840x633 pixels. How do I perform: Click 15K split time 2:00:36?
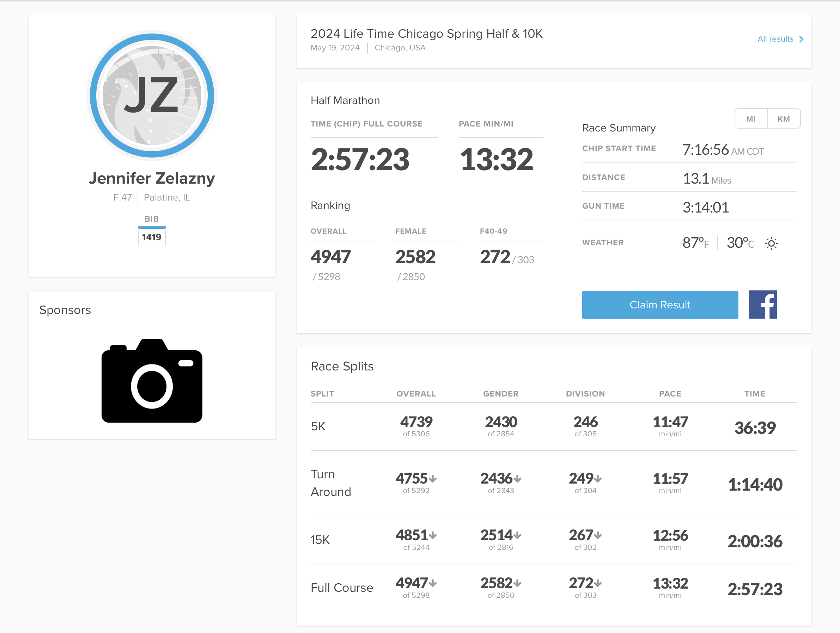[x=755, y=541]
